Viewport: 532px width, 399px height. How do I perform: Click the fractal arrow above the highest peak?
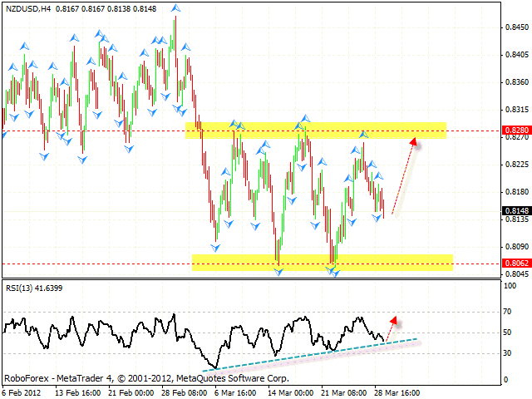pyautogui.click(x=175, y=7)
